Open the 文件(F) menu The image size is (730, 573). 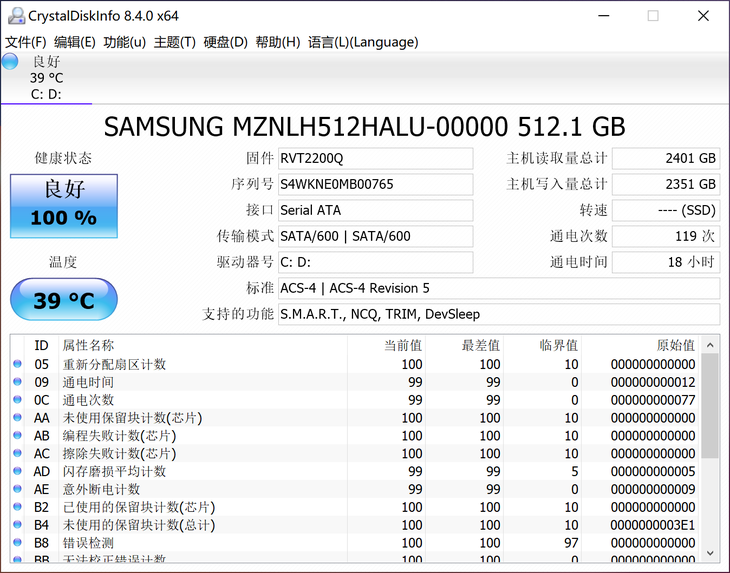26,42
